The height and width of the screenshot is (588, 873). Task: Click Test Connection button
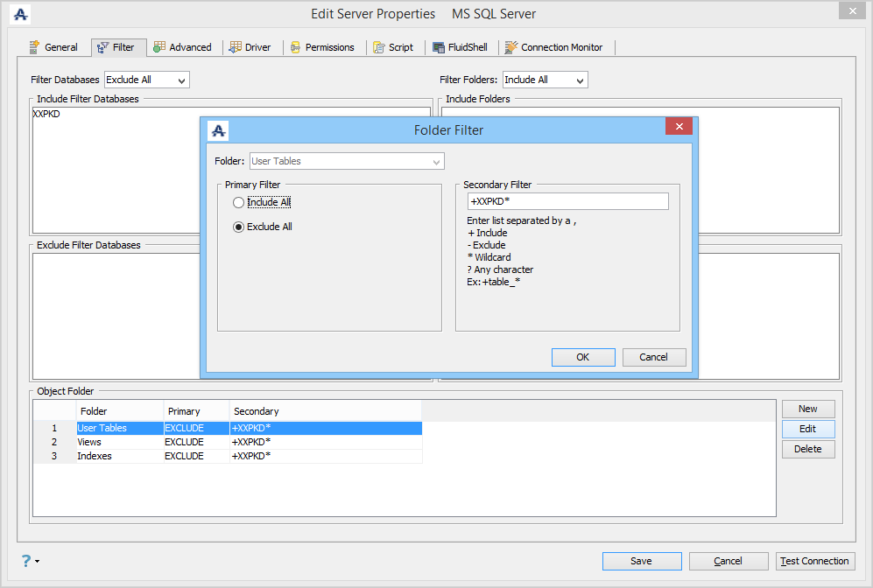point(815,561)
